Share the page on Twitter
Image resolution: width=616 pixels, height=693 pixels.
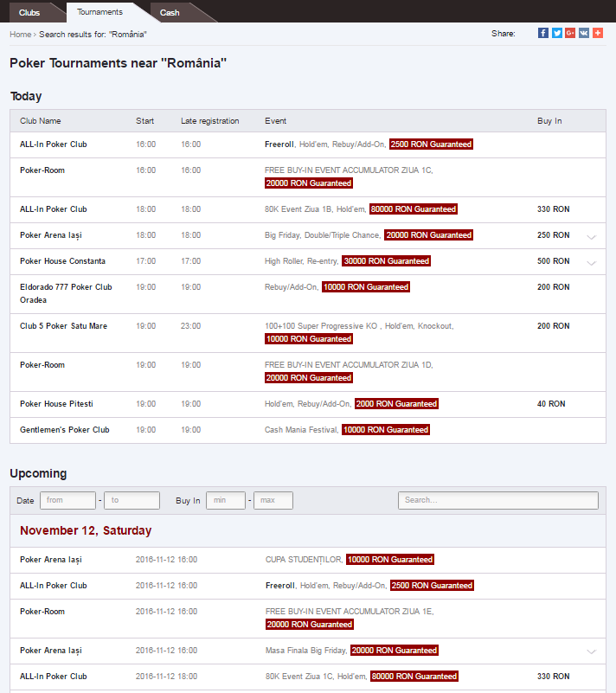pos(557,33)
